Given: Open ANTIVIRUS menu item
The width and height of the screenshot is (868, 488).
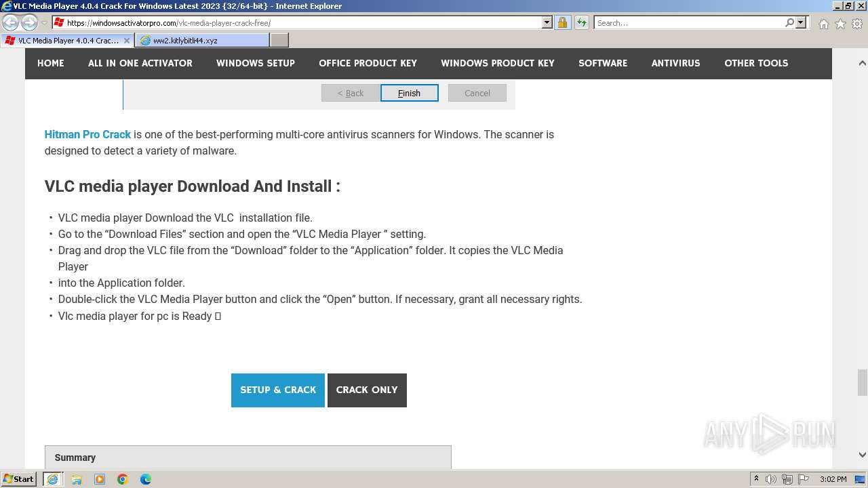Looking at the screenshot, I should pos(676,63).
